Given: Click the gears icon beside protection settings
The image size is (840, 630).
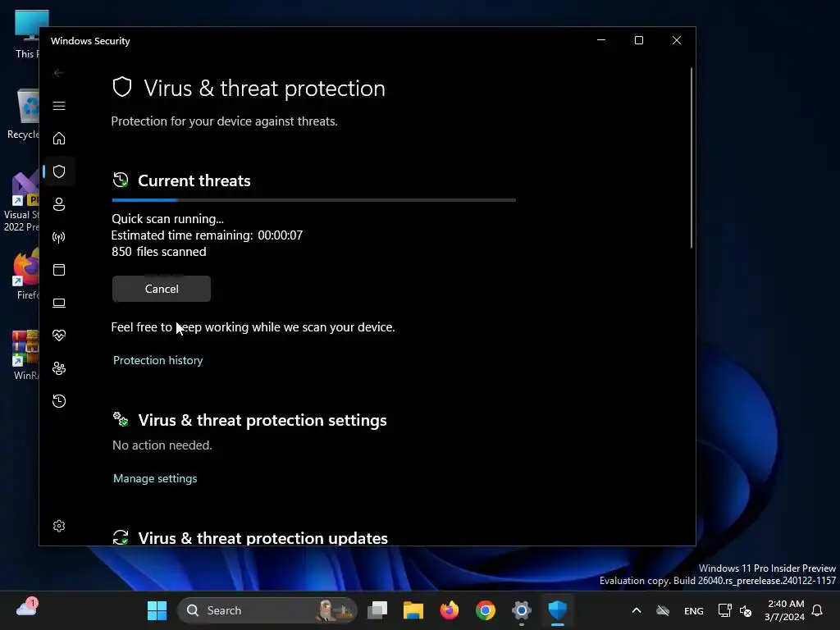Looking at the screenshot, I should (121, 419).
